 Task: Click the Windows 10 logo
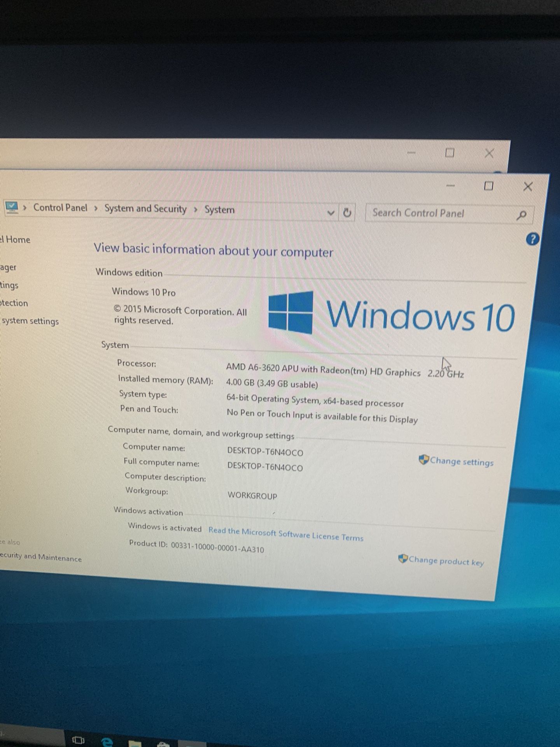tap(391, 314)
